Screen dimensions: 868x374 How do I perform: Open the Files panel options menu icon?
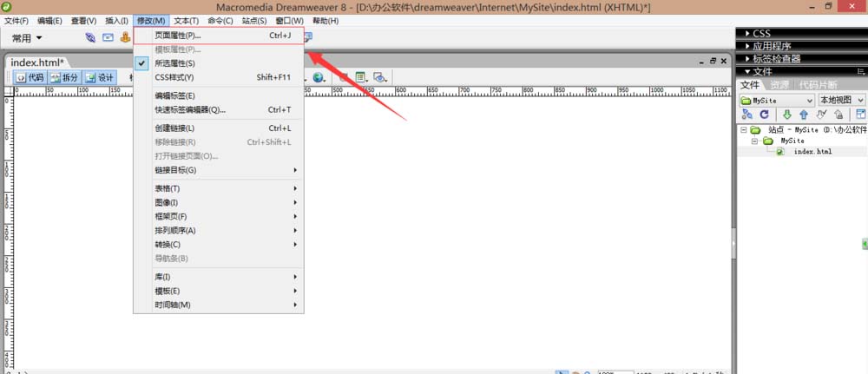tap(861, 71)
